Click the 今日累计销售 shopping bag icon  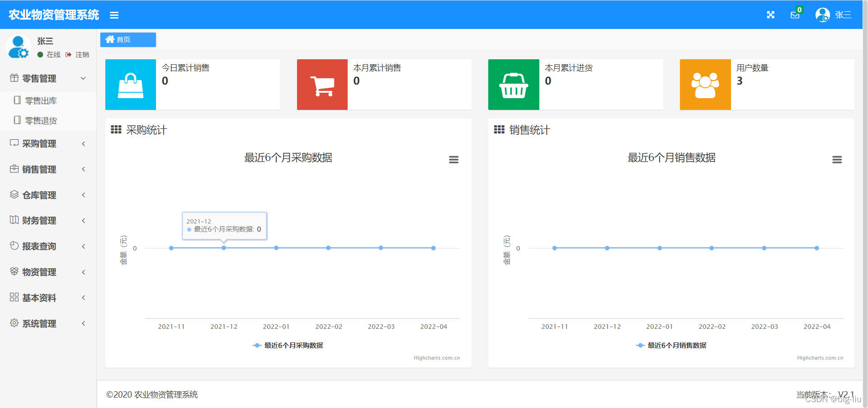[x=131, y=85]
